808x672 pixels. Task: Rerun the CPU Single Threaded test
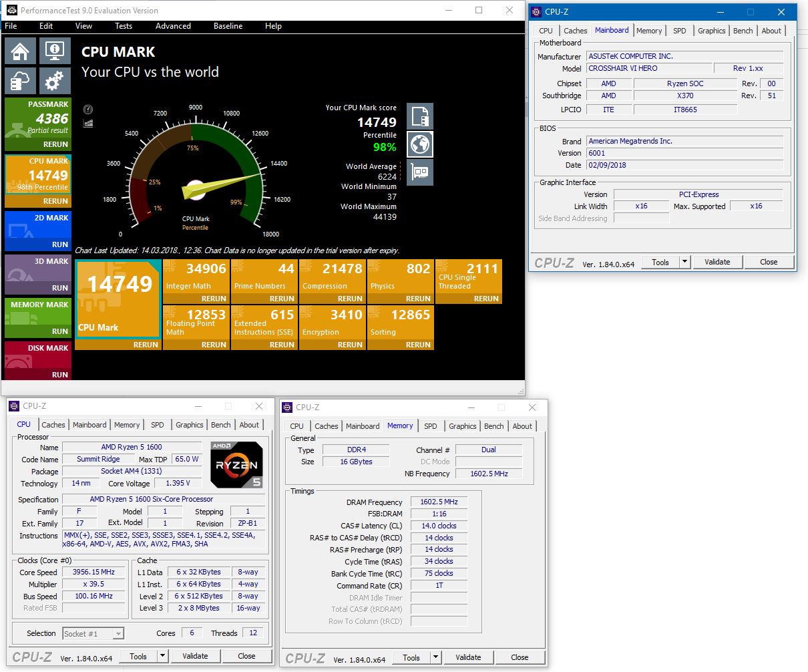coord(486,299)
